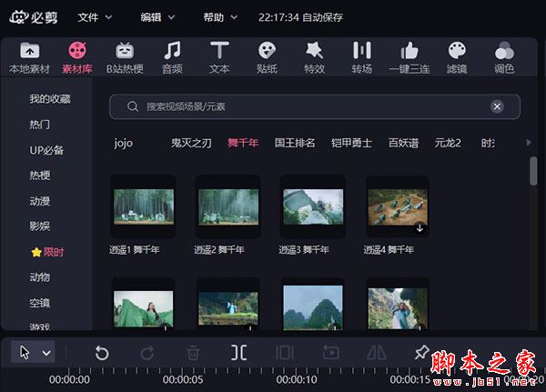Select the jojo tag
The height and width of the screenshot is (392, 546).
tap(123, 143)
